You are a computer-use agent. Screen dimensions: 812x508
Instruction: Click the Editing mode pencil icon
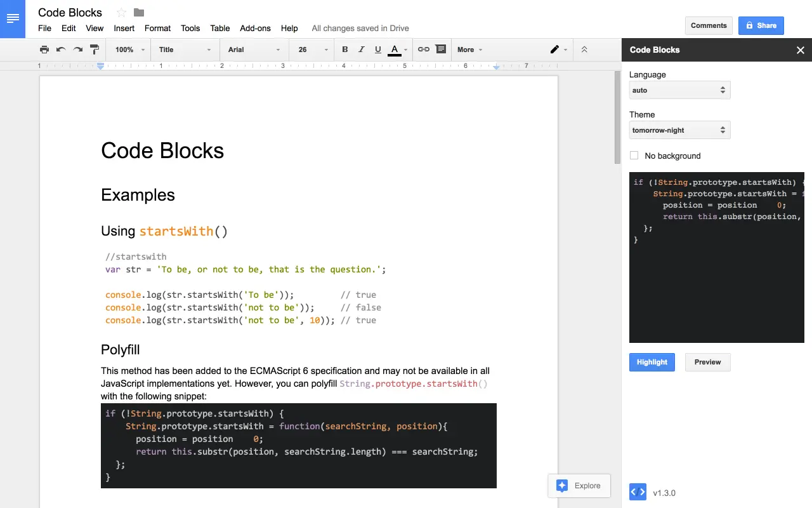tap(554, 50)
